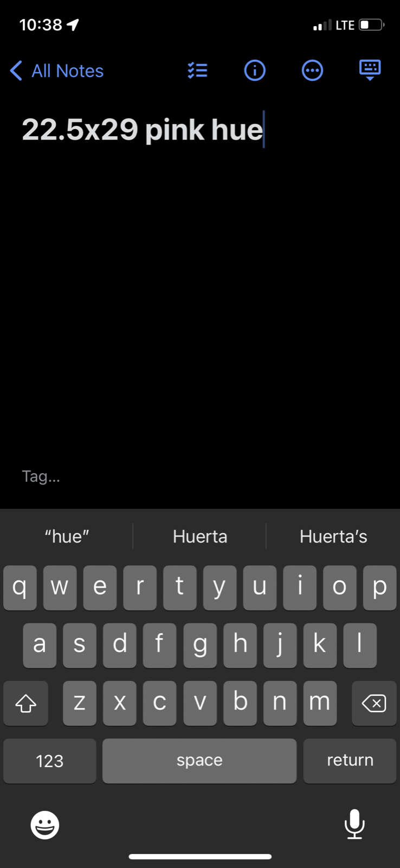Viewport: 400px width, 868px height.
Task: Place cursor in the note title text
Action: (142, 130)
